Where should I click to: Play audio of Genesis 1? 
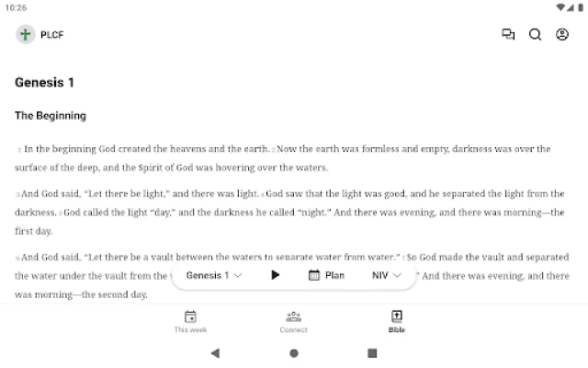(x=275, y=275)
